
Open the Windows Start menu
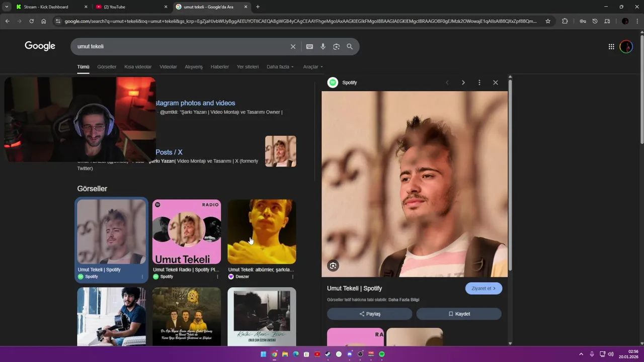pyautogui.click(x=264, y=354)
